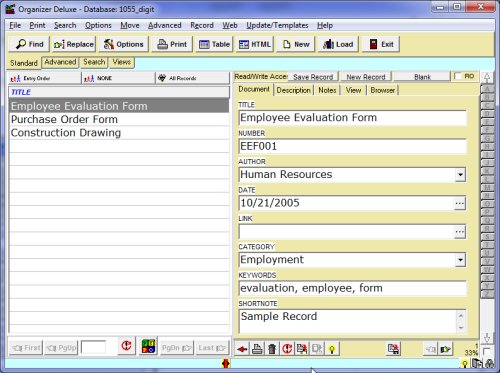Click the page number box beside PgUp
500x373 pixels.
click(x=93, y=347)
